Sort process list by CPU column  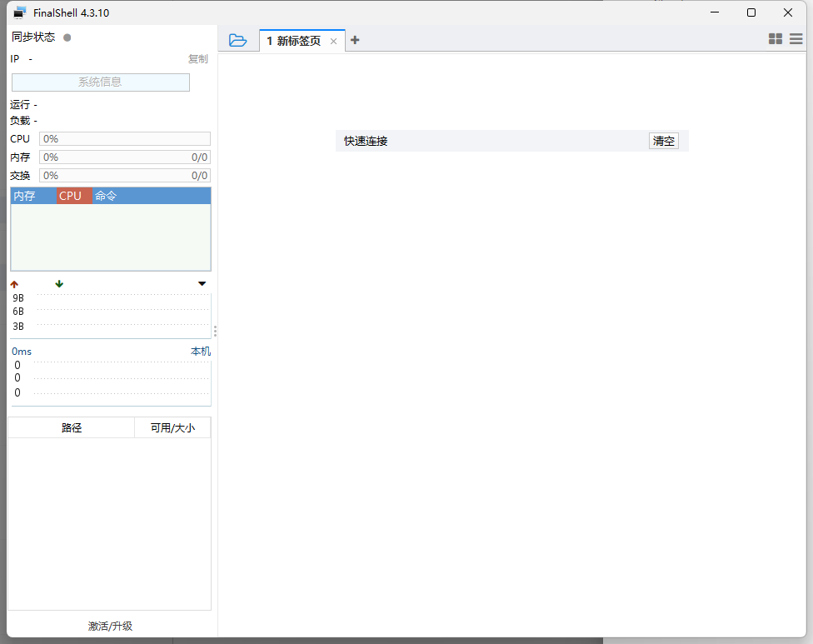click(73, 196)
